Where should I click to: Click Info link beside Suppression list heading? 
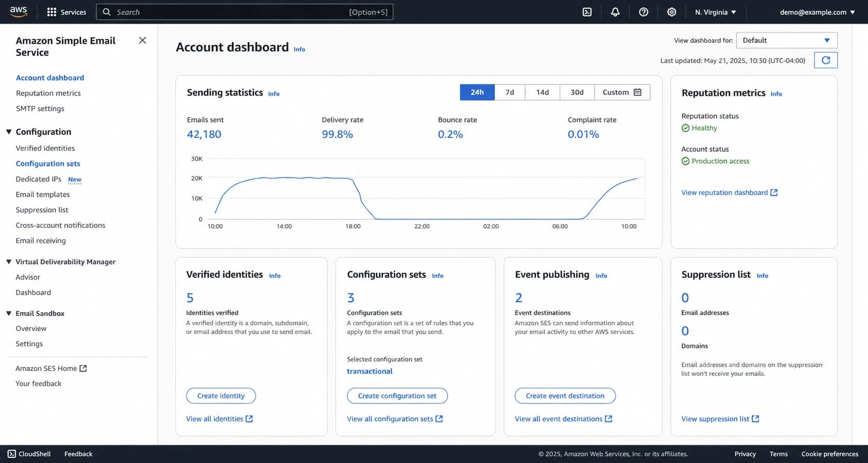[762, 276]
